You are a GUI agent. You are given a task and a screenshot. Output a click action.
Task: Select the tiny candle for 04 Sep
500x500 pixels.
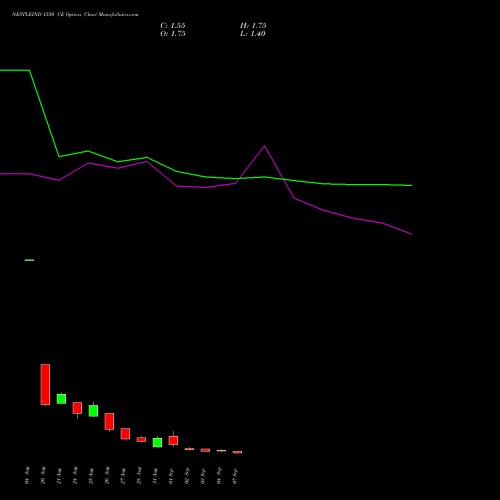click(221, 451)
